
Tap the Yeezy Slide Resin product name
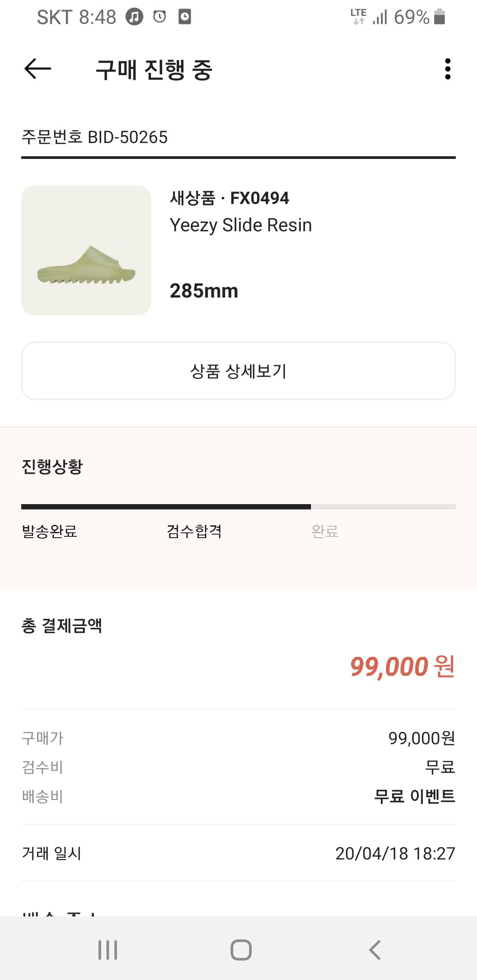(241, 225)
